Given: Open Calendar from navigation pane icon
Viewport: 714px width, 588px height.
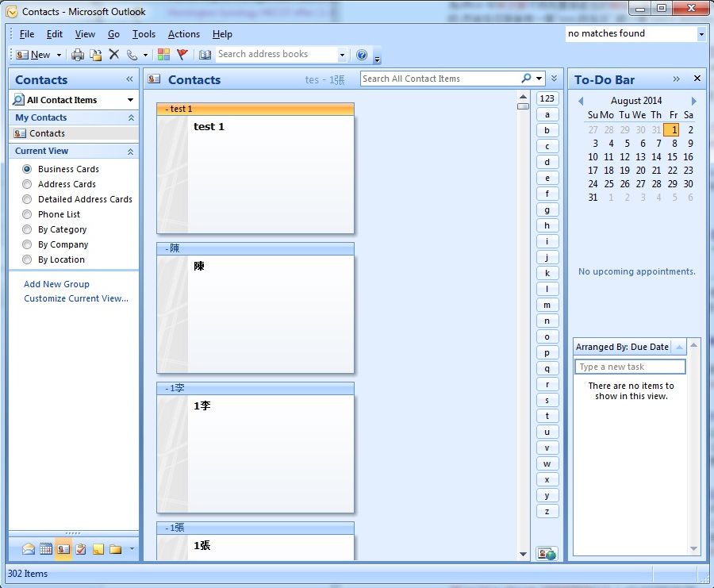Looking at the screenshot, I should click(x=46, y=549).
